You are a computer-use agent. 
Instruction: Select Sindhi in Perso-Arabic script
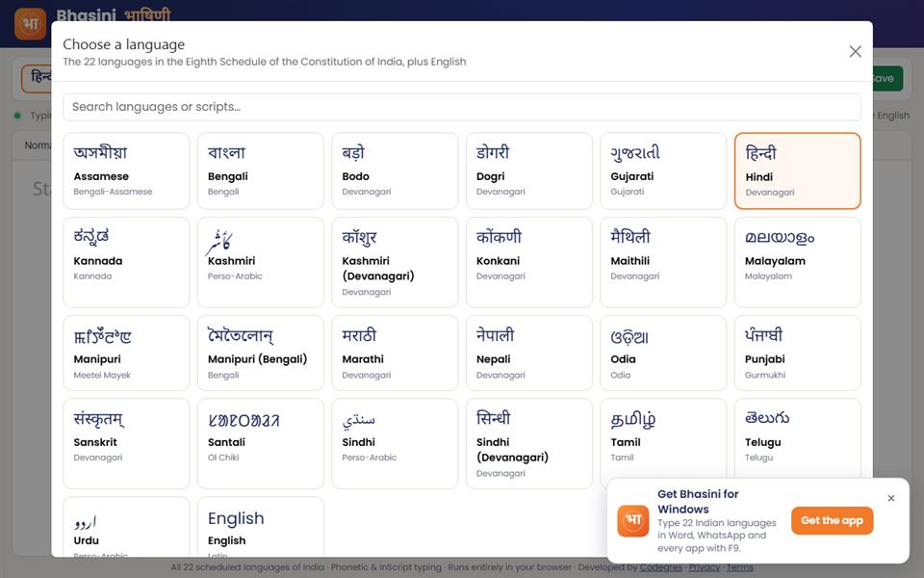pyautogui.click(x=395, y=443)
